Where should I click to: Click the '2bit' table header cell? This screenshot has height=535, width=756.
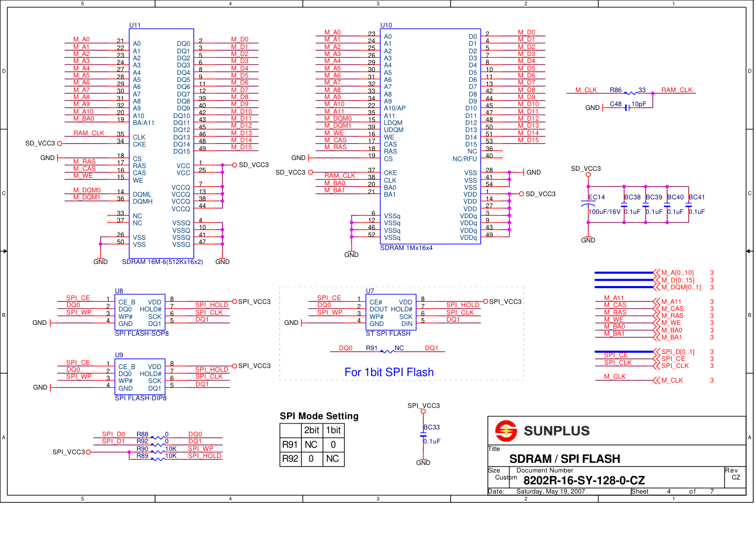(312, 430)
